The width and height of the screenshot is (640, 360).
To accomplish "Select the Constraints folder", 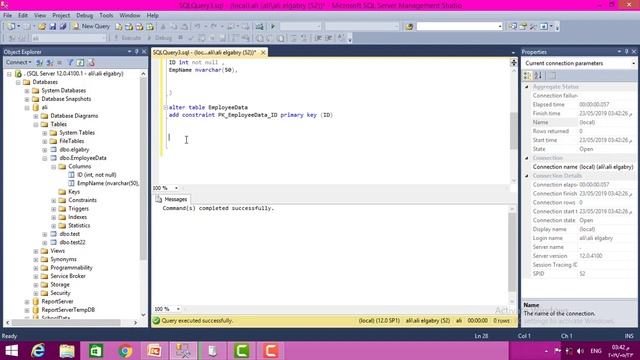I will (x=82, y=200).
